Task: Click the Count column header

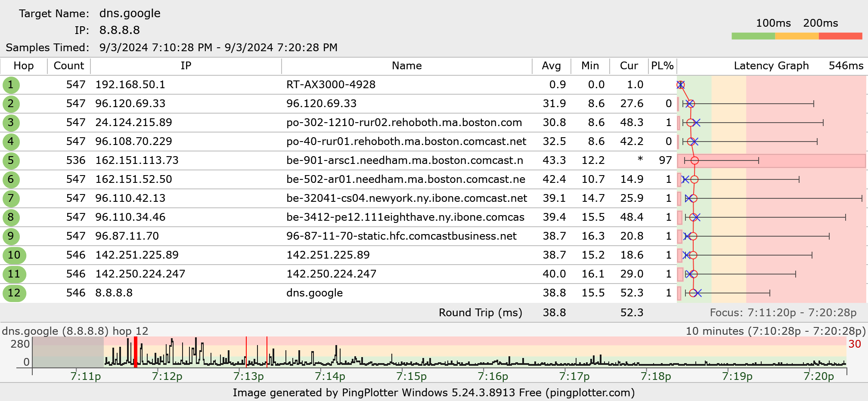Action: click(69, 66)
